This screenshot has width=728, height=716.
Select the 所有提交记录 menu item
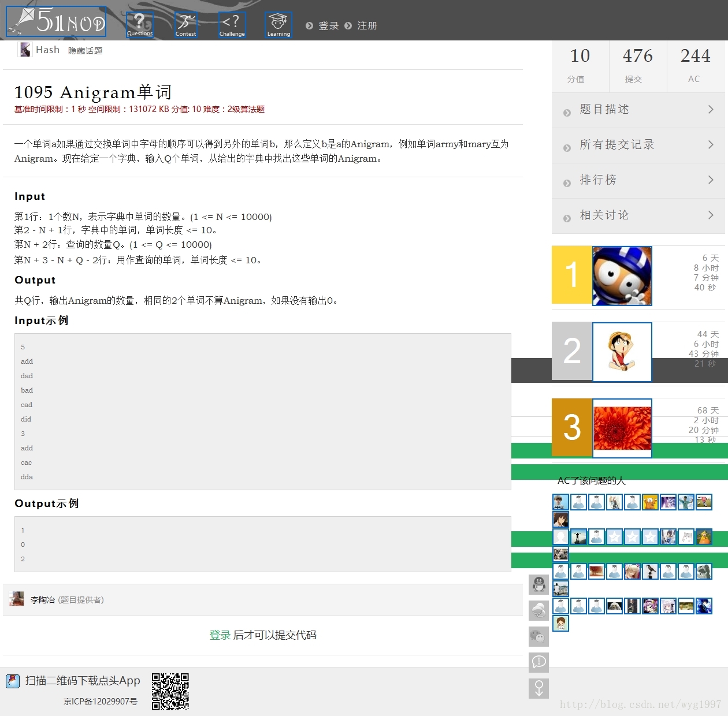(x=638, y=146)
